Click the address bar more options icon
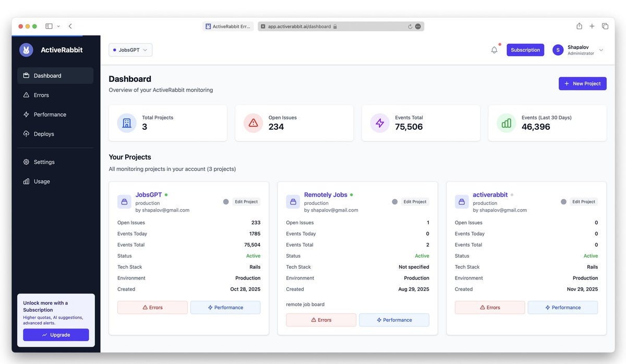This screenshot has width=626, height=364. [x=418, y=27]
